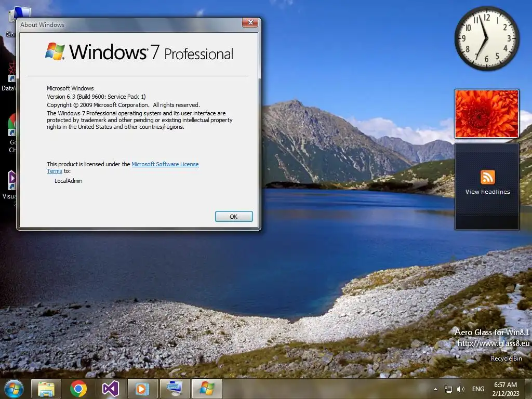Click the Version 6.3 build text
Screen dimensions: 532x399
click(x=96, y=97)
